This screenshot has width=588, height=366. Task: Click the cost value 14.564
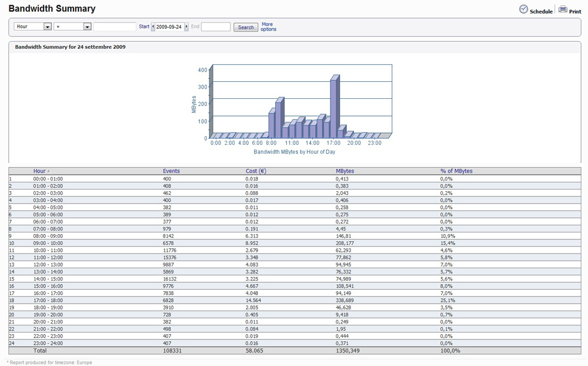[x=253, y=300]
